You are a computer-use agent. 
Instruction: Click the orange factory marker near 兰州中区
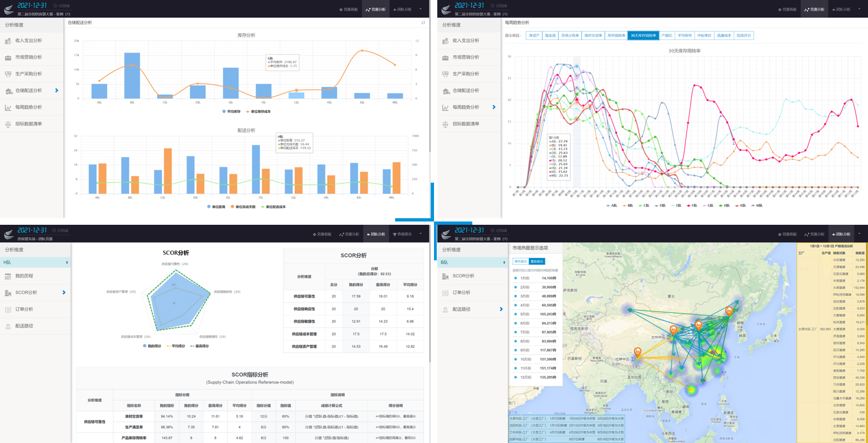673,330
